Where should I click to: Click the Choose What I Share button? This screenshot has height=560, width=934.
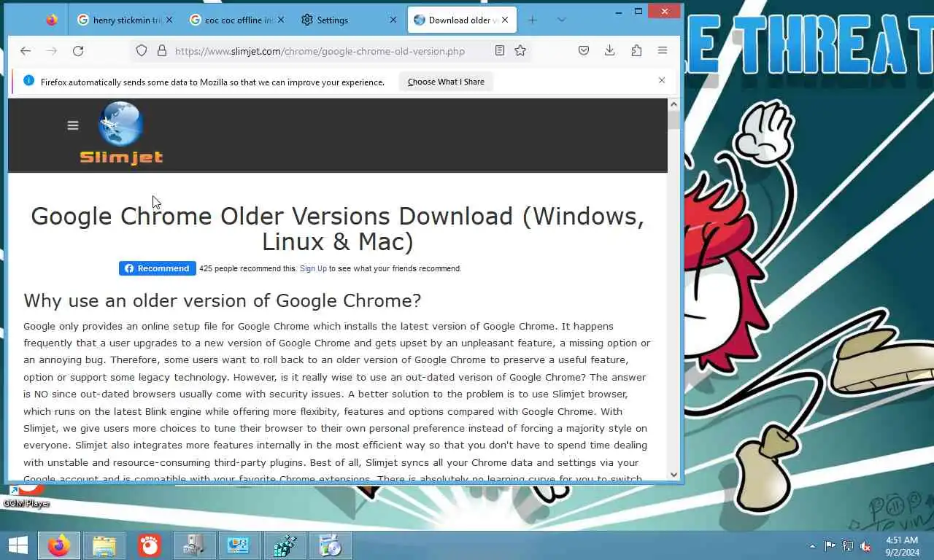point(446,82)
